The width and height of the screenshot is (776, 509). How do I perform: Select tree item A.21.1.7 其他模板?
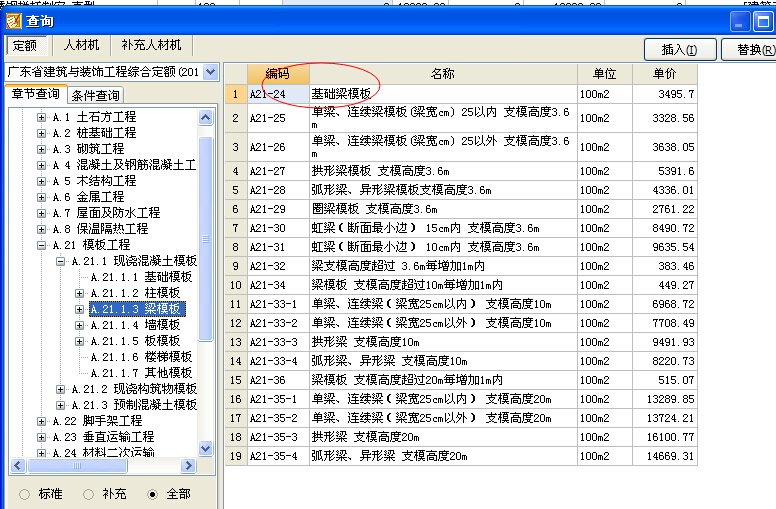141,373
